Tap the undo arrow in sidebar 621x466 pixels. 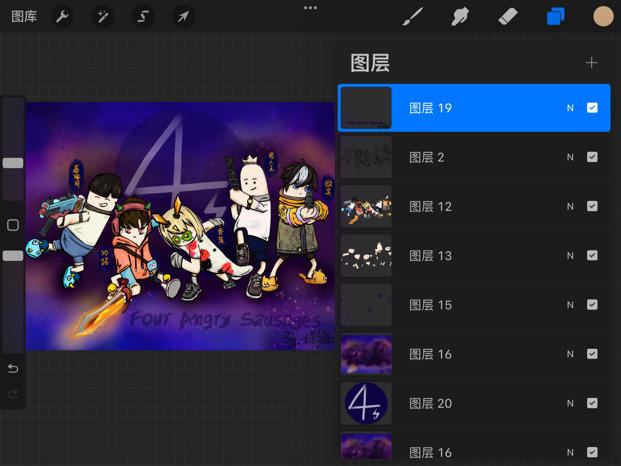pos(13,369)
